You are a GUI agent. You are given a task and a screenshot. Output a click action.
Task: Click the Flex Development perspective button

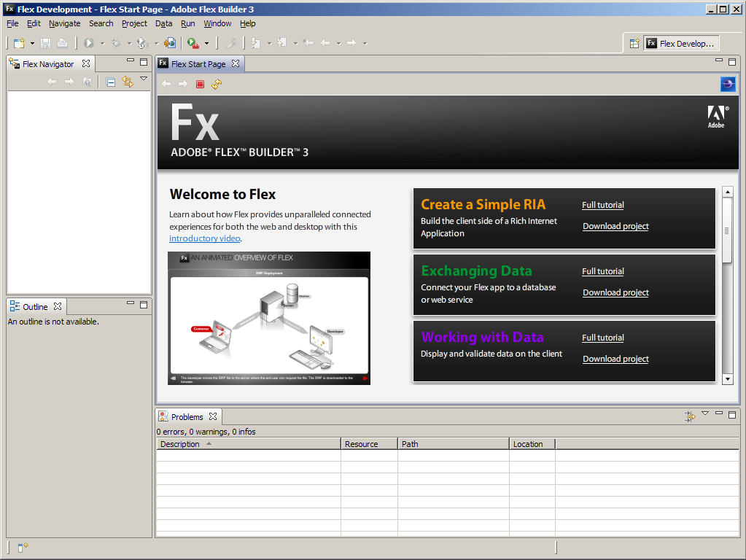pyautogui.click(x=681, y=43)
